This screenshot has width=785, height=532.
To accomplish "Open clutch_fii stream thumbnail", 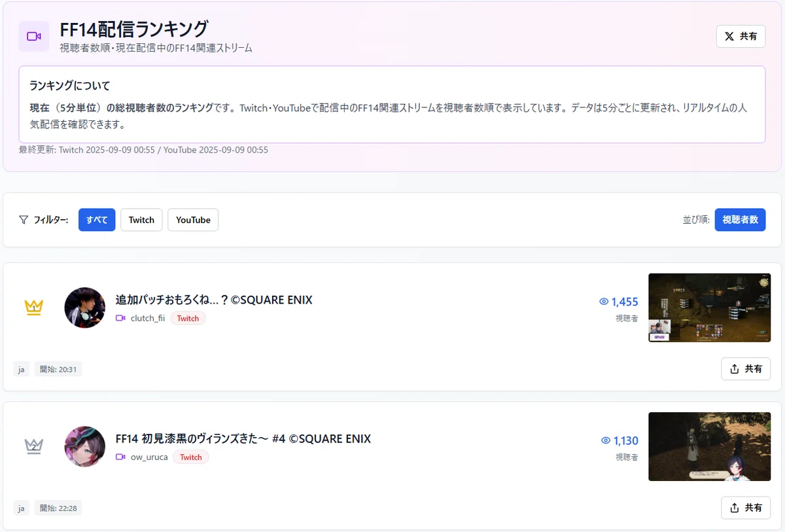I will click(x=709, y=308).
